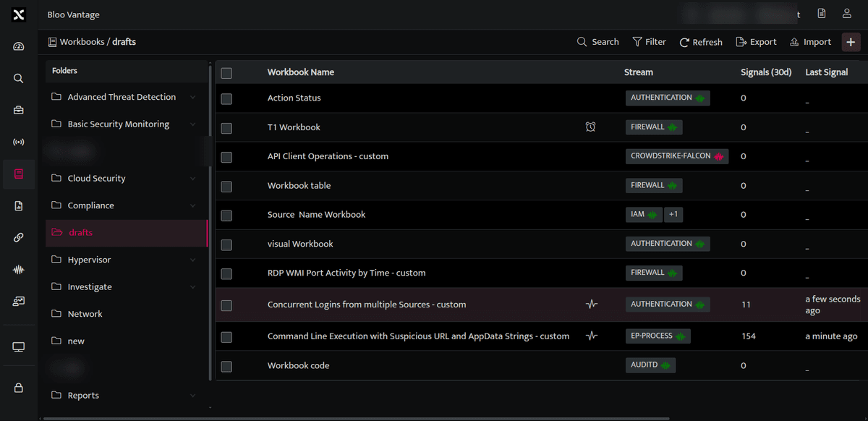This screenshot has height=421, width=868.
Task: Open the waveform icon in left sidebar
Action: point(19,270)
